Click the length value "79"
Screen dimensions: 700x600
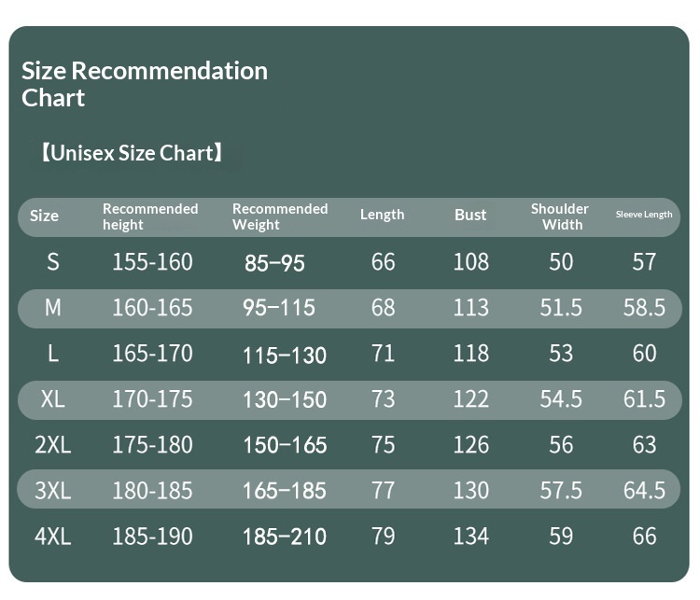[384, 537]
